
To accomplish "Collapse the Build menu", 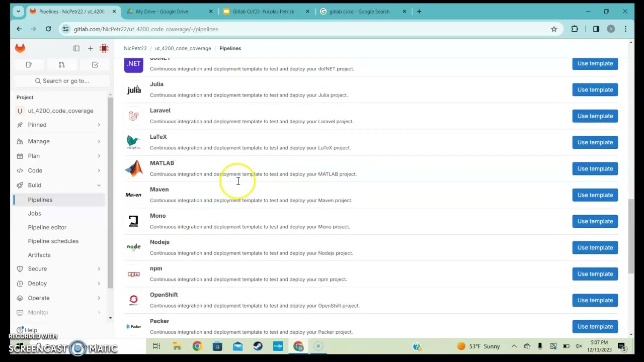I will 59,185.
